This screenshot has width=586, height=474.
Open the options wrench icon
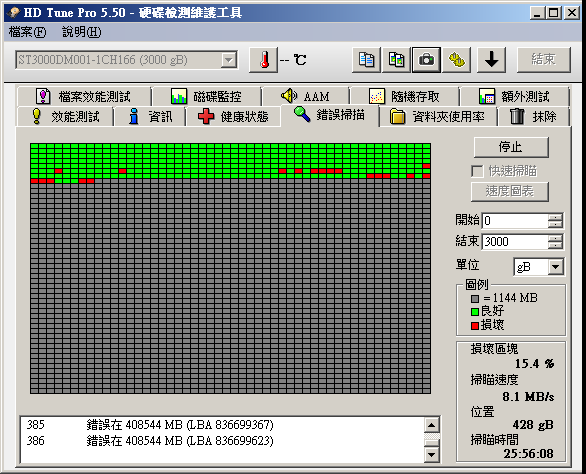point(456,60)
